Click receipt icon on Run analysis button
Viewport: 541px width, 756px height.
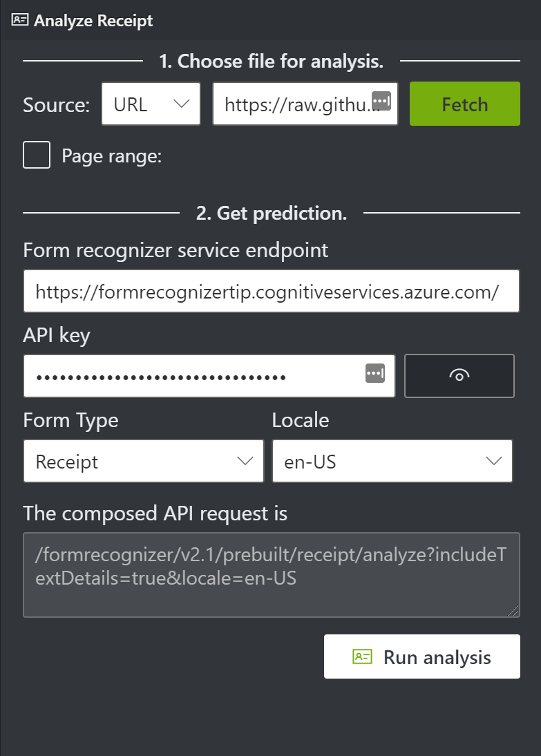(362, 656)
